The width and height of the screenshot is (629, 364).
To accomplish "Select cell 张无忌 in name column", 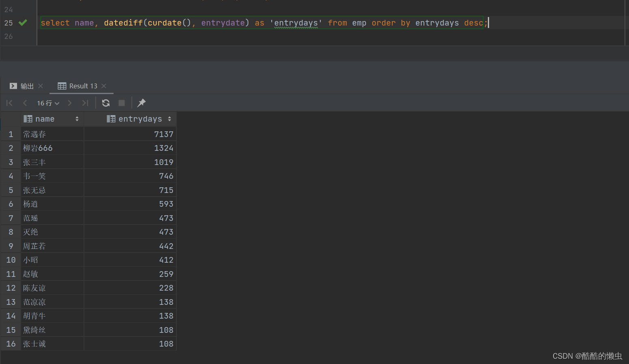I will click(52, 190).
